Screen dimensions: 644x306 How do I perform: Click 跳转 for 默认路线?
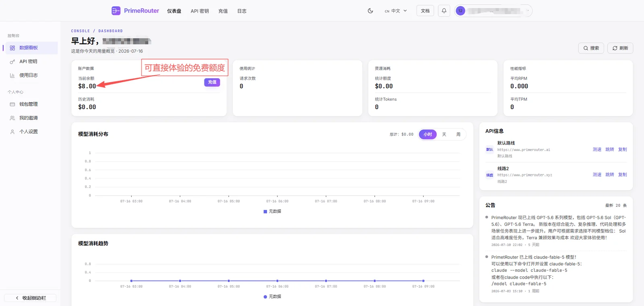tap(610, 149)
